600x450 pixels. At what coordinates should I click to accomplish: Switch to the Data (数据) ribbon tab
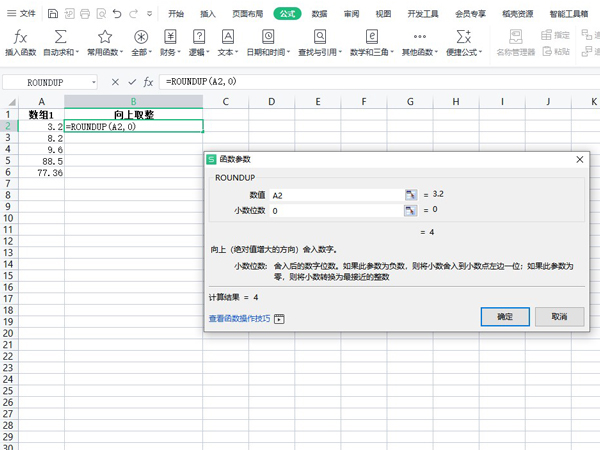tap(319, 14)
